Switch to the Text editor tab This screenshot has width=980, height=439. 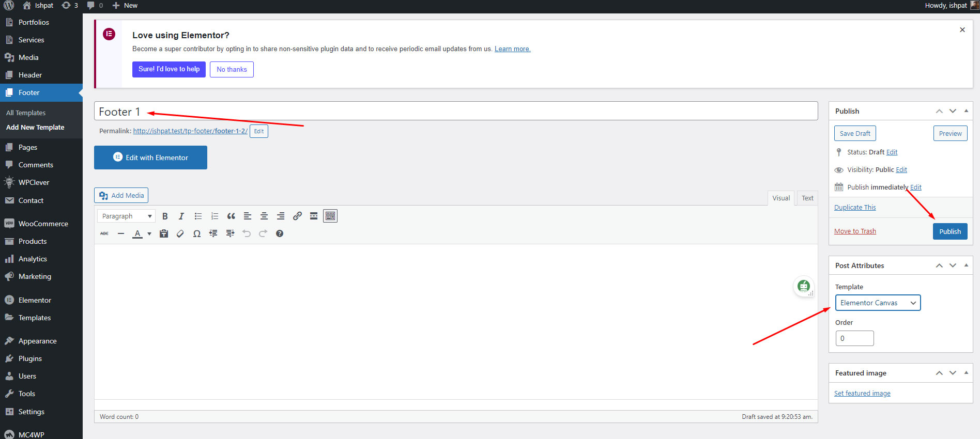click(807, 198)
